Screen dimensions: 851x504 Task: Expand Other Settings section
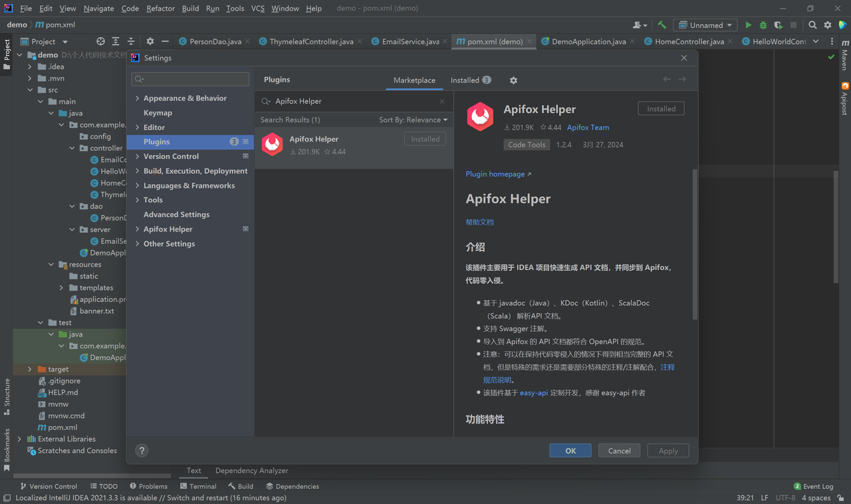[138, 243]
